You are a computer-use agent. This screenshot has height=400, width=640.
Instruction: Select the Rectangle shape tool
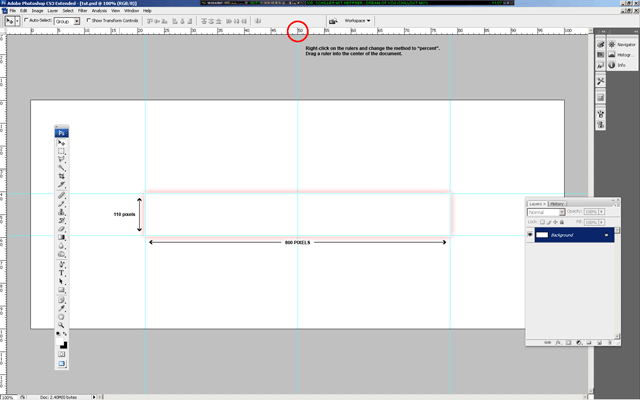pyautogui.click(x=61, y=290)
